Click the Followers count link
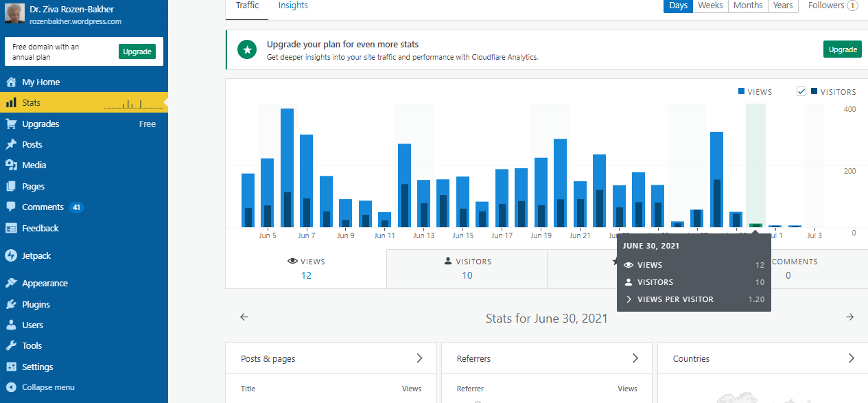The width and height of the screenshot is (868, 403). pos(833,5)
